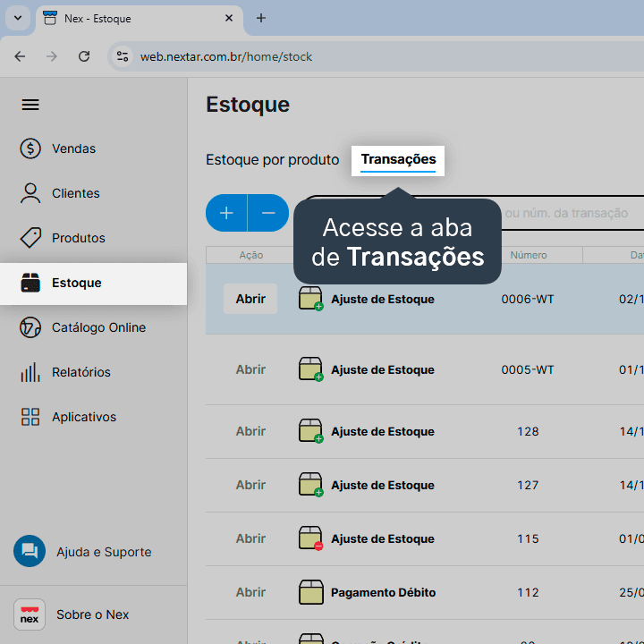Screen dimensions: 644x644
Task: Click the number 115 cell
Action: 528,538
